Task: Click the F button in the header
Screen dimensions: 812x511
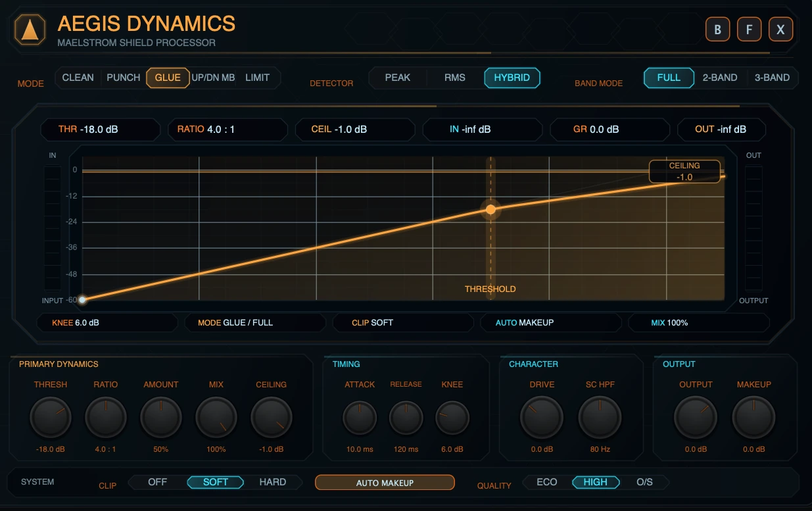Action: click(x=749, y=30)
